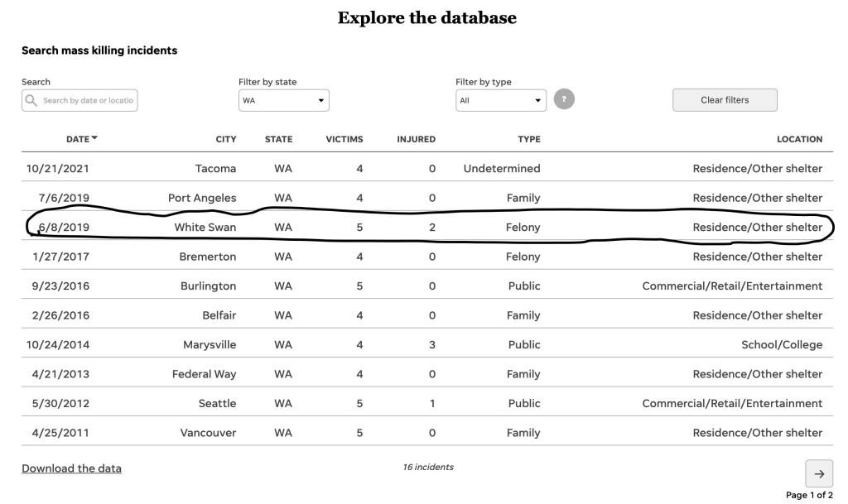The width and height of the screenshot is (848, 504).
Task: Click the help question mark icon
Action: [564, 100]
